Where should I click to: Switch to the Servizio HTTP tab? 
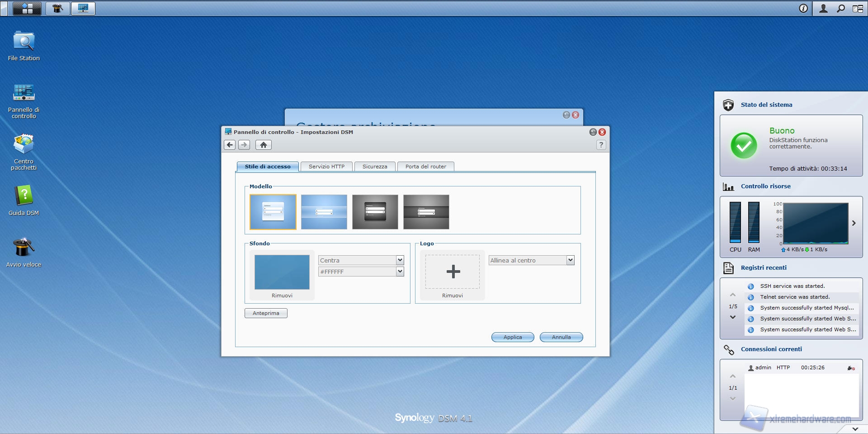coord(326,167)
